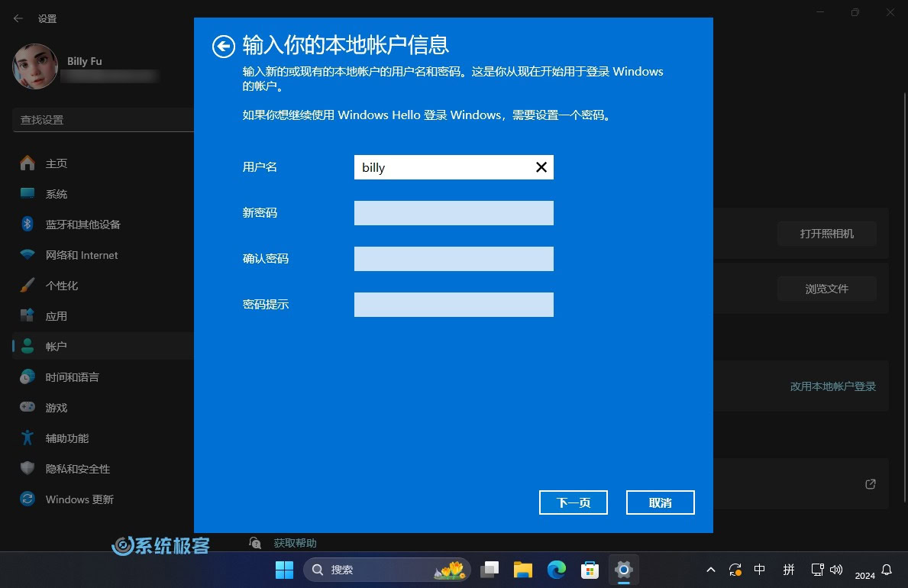Select 网络和 Internet in the sidebar
This screenshot has width=908, height=588.
pyautogui.click(x=82, y=254)
